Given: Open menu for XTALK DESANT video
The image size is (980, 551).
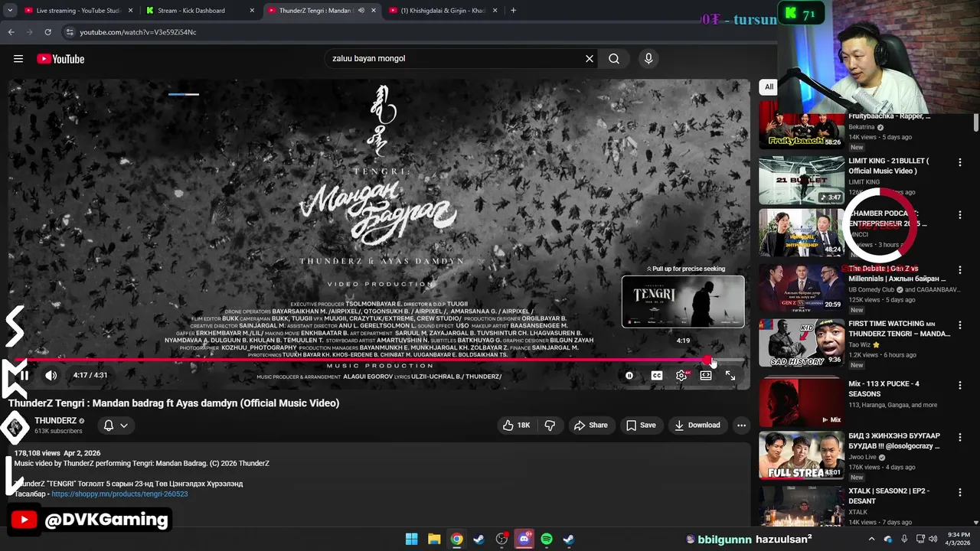Looking at the screenshot, I should pos(959,491).
